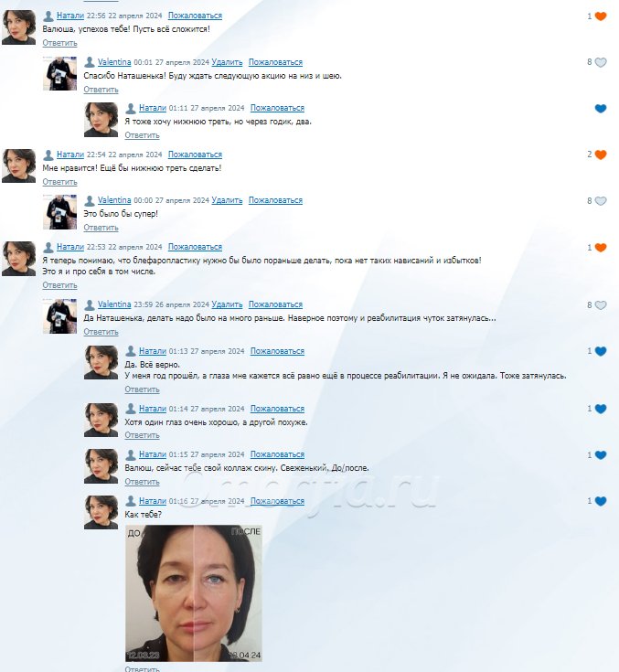Screen dimensions: 619x672
Task: Delete Valentina's 00:01 reply via Удалить
Action: point(227,62)
